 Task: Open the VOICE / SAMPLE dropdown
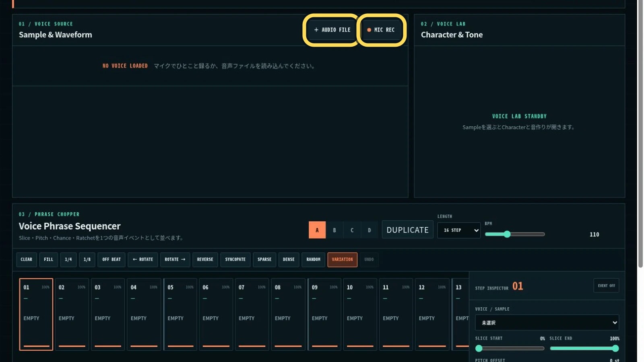tap(547, 323)
